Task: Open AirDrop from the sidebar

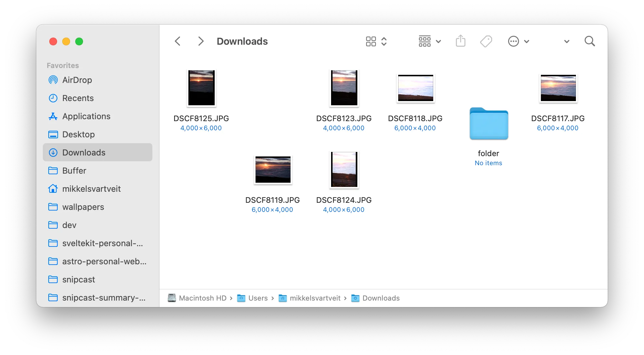Action: click(77, 80)
